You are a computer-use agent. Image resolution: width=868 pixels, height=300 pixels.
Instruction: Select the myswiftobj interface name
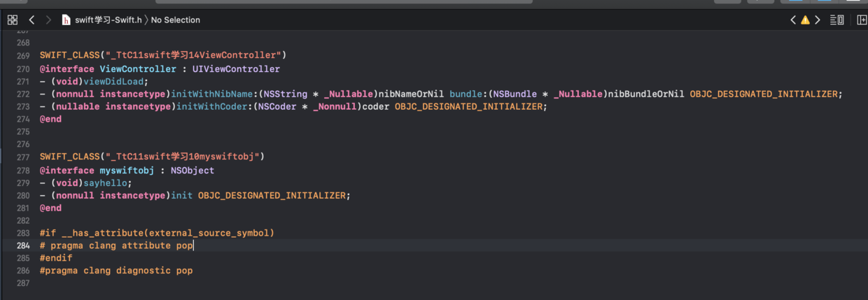(127, 171)
